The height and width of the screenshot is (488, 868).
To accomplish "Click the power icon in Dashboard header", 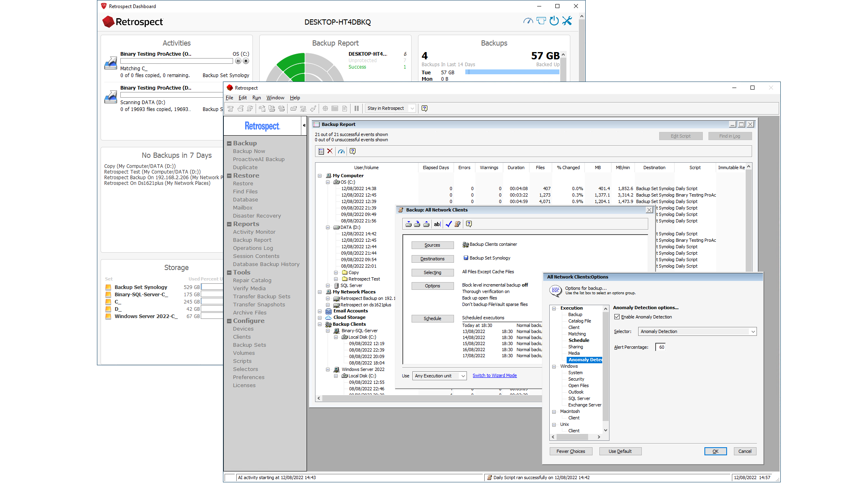I will pyautogui.click(x=554, y=21).
